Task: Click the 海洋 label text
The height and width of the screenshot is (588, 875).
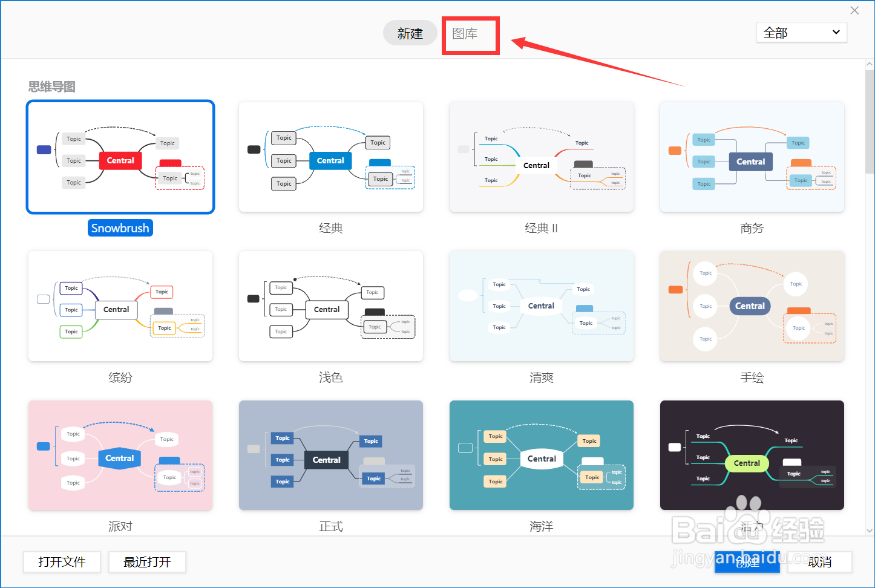Action: point(542,526)
